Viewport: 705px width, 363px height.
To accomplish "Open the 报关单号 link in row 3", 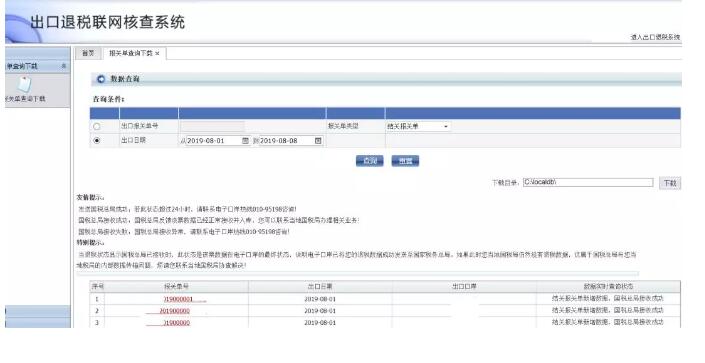I will [x=177, y=323].
